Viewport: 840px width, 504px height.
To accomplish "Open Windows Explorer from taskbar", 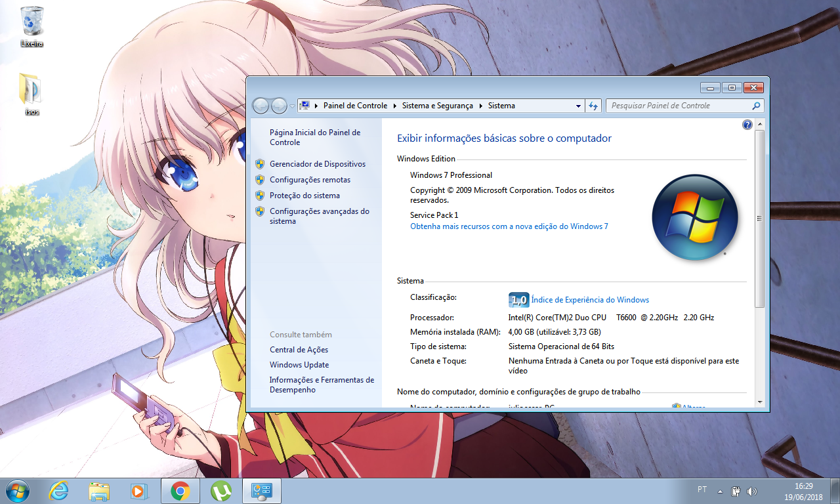I will [100, 490].
